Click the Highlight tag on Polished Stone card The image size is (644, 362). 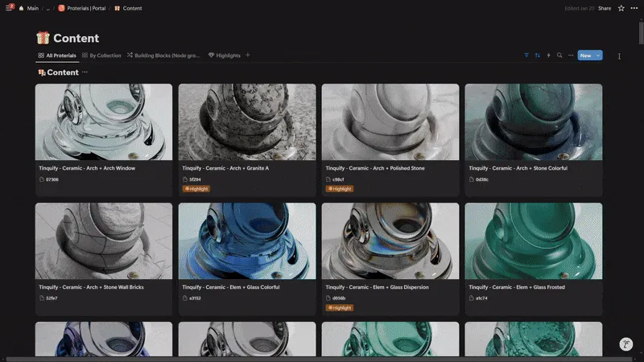click(x=339, y=189)
